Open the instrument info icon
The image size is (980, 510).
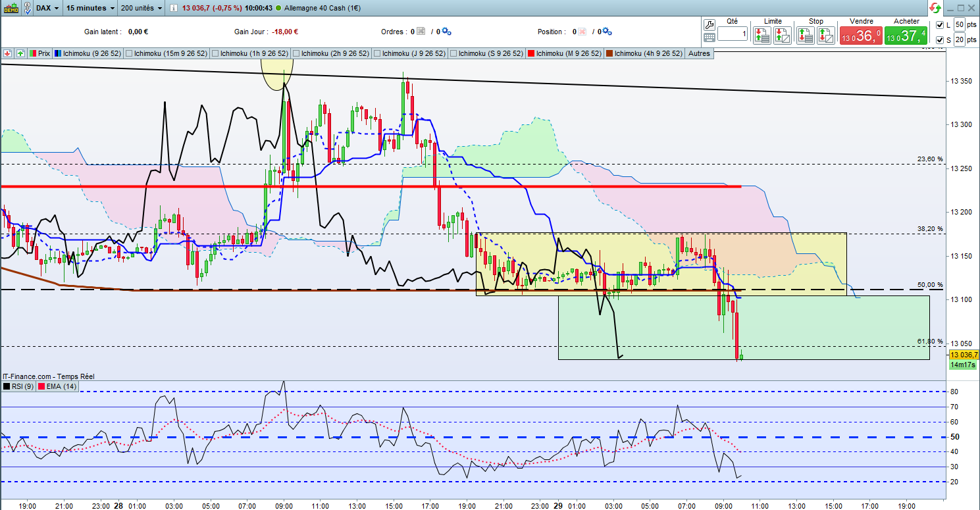tap(172, 9)
